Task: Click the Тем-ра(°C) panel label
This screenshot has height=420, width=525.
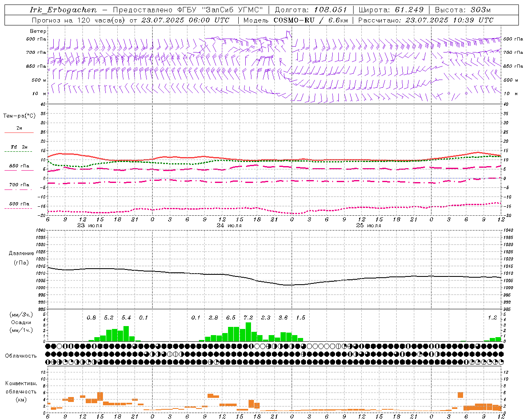Action: tap(19, 116)
